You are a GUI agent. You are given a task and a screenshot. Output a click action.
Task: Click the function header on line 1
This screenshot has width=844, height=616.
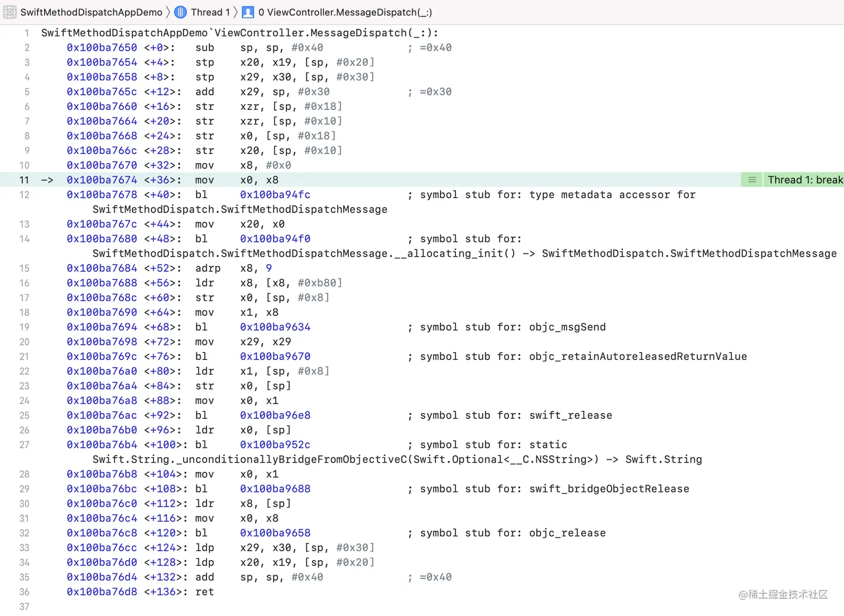pyautogui.click(x=240, y=33)
